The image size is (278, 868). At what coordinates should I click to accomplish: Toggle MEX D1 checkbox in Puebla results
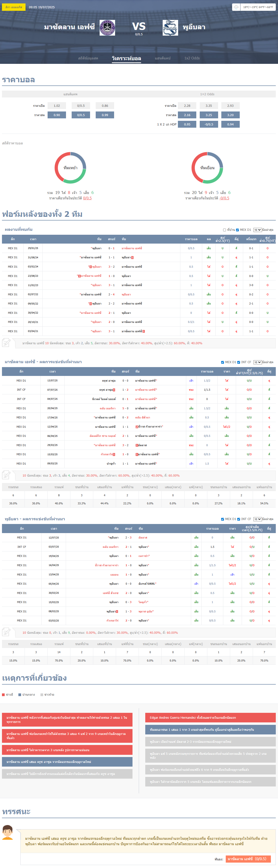click(x=223, y=519)
